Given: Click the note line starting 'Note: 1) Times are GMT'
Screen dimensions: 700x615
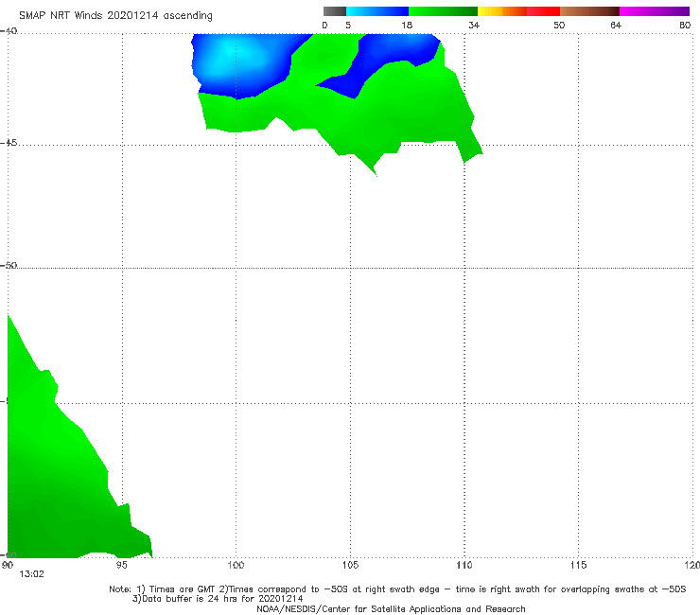Looking at the screenshot, I should 397,589.
